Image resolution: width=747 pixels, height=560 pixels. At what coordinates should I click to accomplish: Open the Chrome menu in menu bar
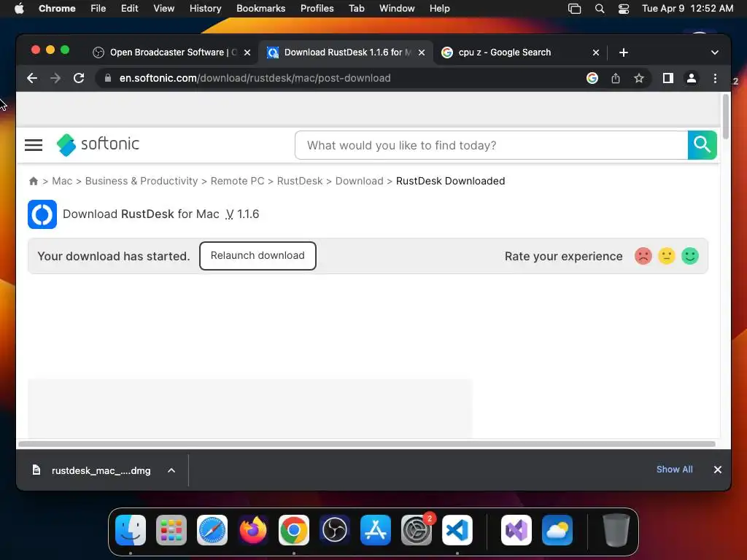pyautogui.click(x=57, y=9)
